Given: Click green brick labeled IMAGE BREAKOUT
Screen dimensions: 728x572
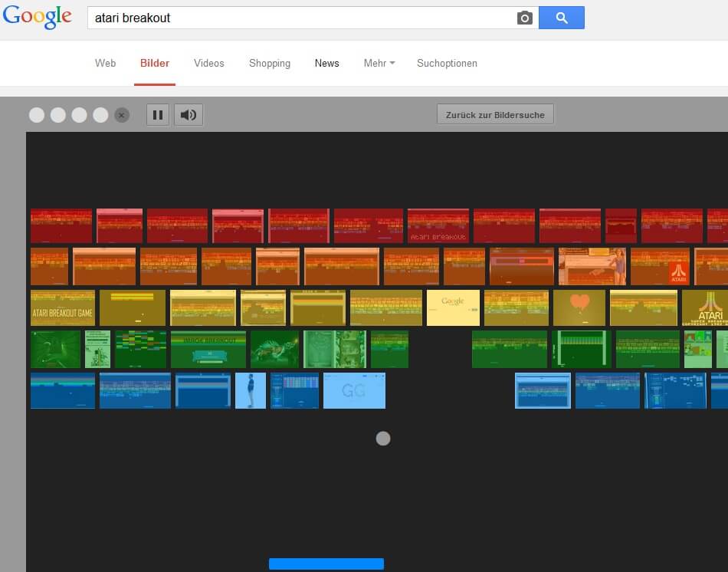Looking at the screenshot, I should click(x=208, y=350).
